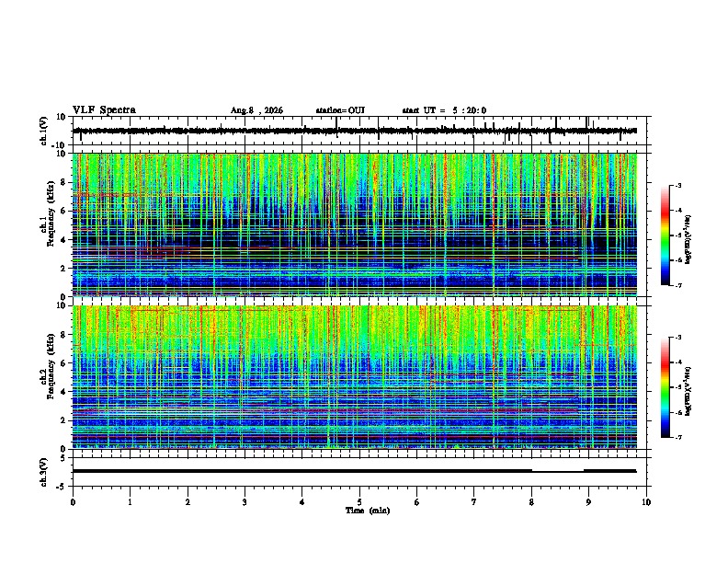The height and width of the screenshot is (563, 728).
Task: Click the "8" kHz tick on ch.2 frequency axis
Action: pos(64,335)
